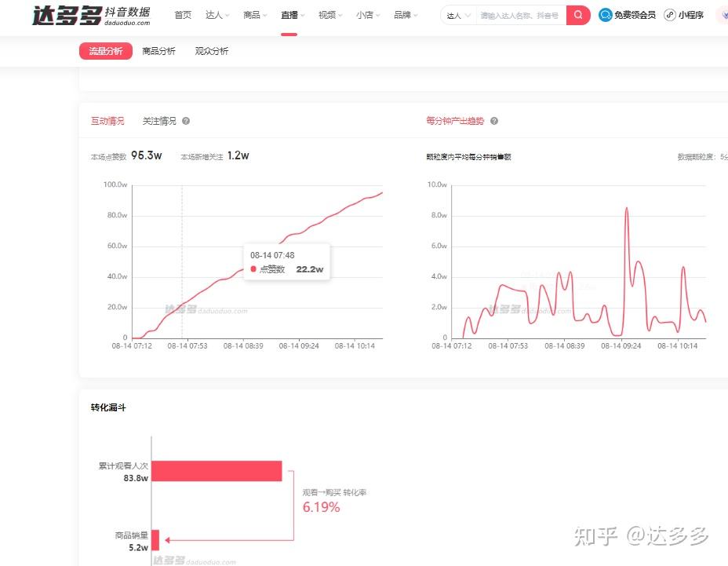Click help icon next to 每分钟产出趋势
Screen dimensions: 728x566
(494, 121)
